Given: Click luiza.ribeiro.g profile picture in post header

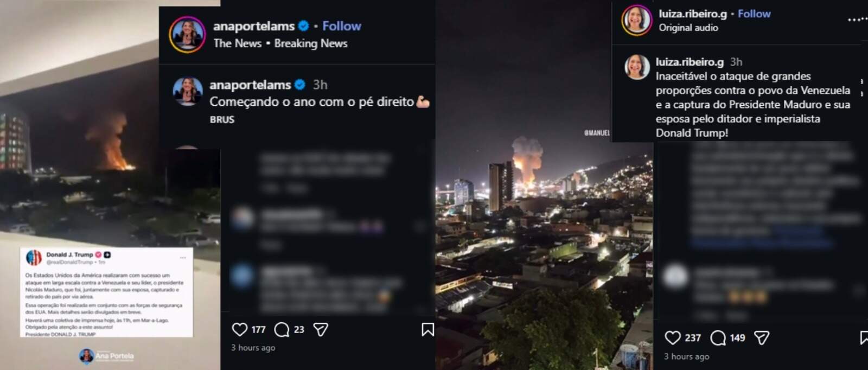Looking at the screenshot, I should 636,21.
